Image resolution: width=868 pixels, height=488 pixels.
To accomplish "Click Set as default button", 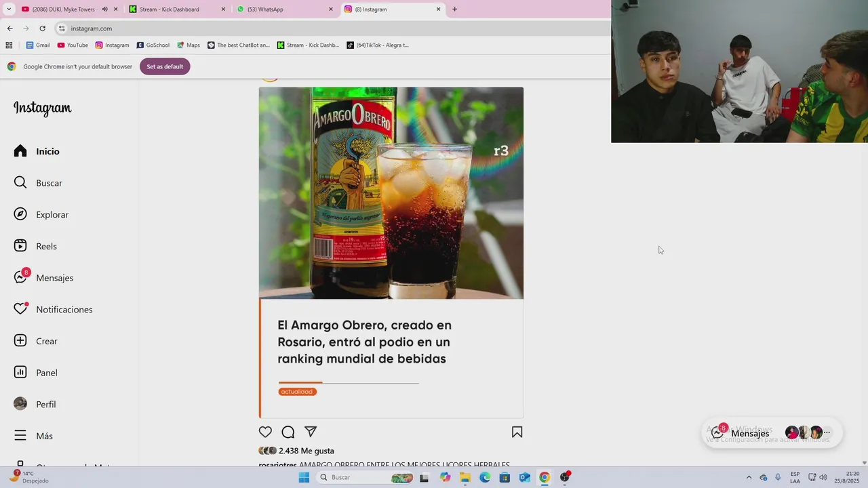I will 165,66.
